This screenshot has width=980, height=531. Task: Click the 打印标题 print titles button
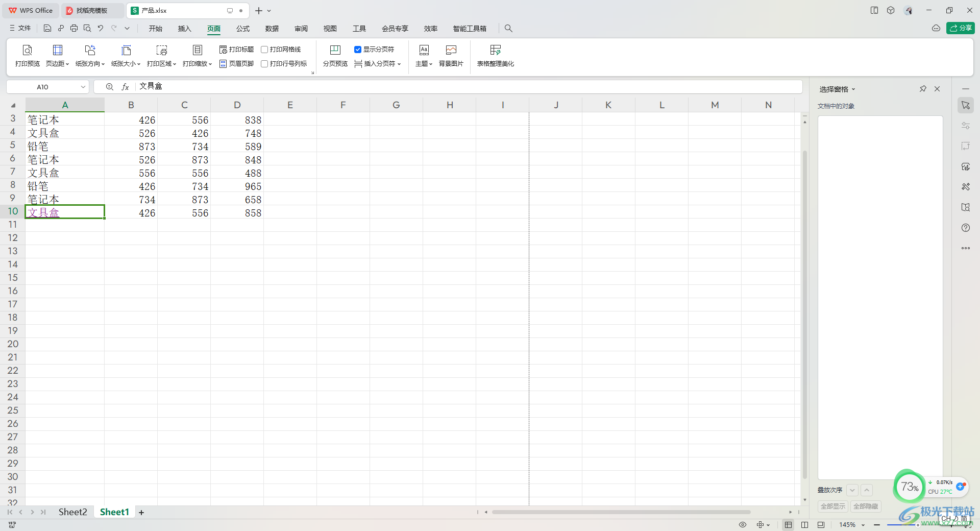[236, 50]
